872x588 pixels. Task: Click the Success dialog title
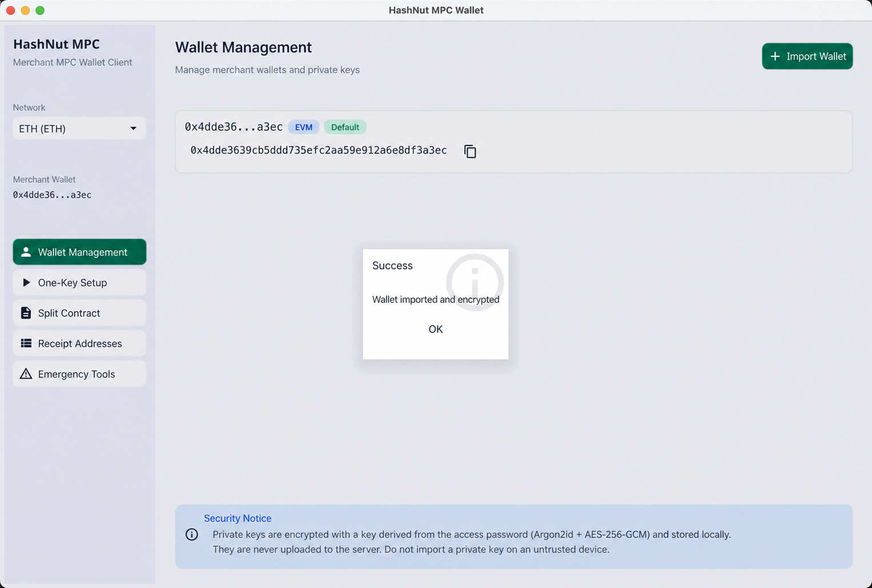pos(392,265)
